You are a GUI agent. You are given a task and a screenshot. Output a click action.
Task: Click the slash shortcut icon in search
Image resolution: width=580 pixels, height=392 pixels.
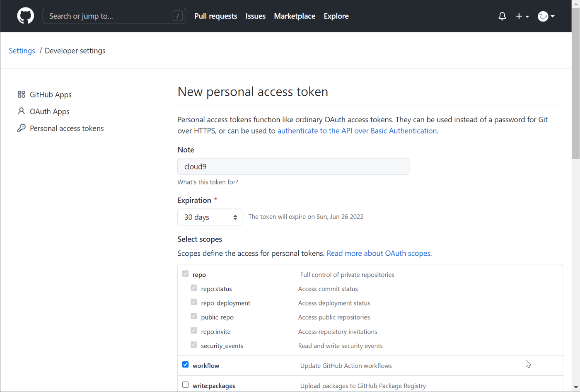(177, 16)
